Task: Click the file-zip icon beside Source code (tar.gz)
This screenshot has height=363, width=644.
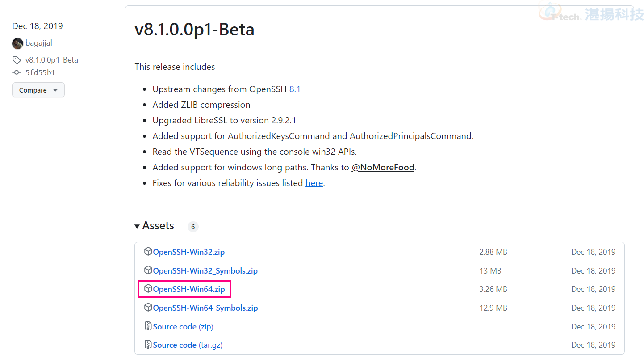Action: coord(148,345)
